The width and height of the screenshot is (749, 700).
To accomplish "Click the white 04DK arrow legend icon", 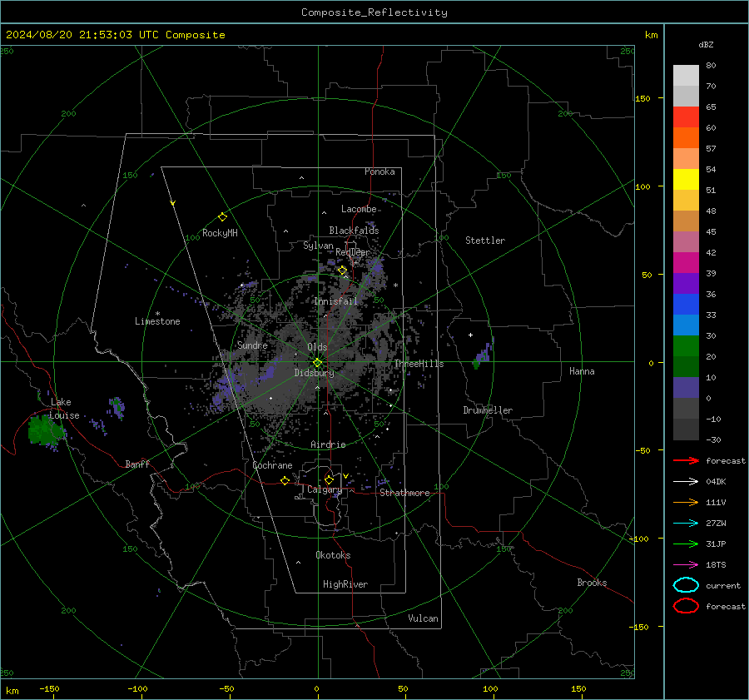I will [686, 481].
